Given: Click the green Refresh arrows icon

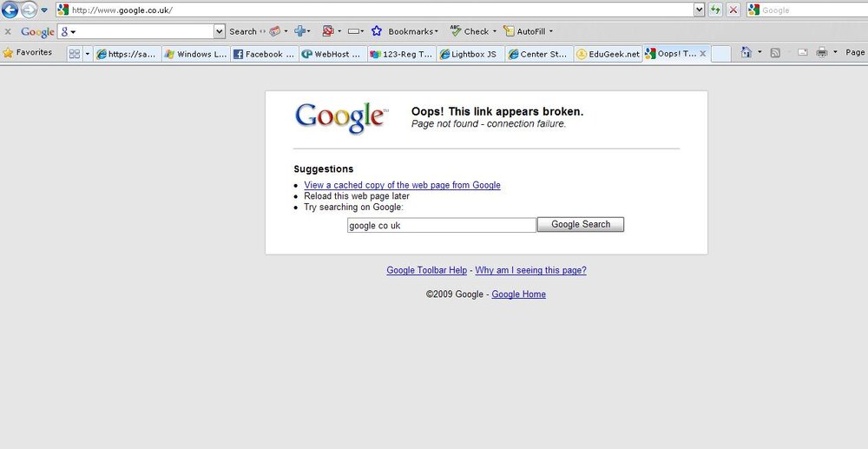Looking at the screenshot, I should pos(716,10).
